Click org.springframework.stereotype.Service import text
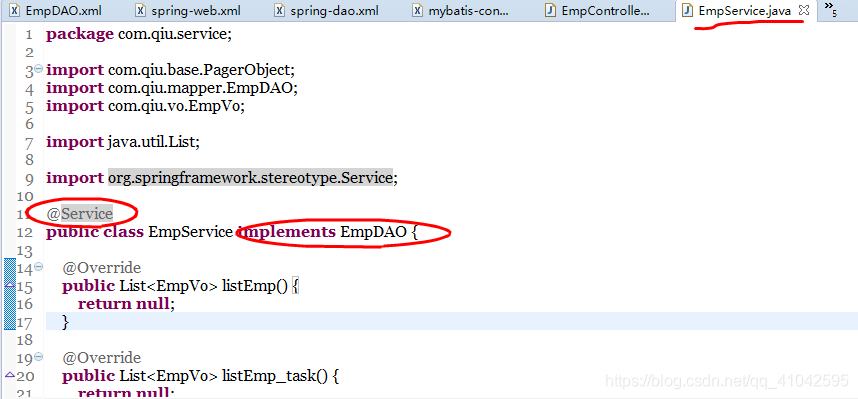 pyautogui.click(x=250, y=178)
